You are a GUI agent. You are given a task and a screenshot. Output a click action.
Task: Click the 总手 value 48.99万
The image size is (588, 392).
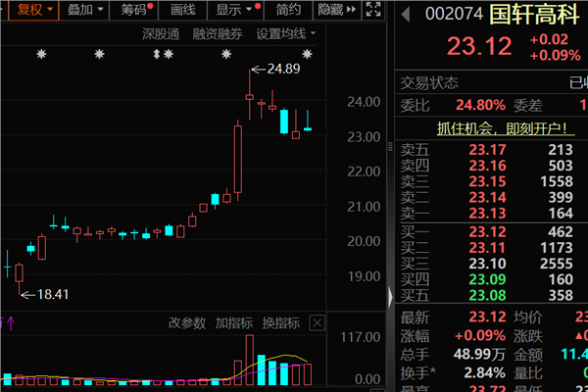click(479, 354)
